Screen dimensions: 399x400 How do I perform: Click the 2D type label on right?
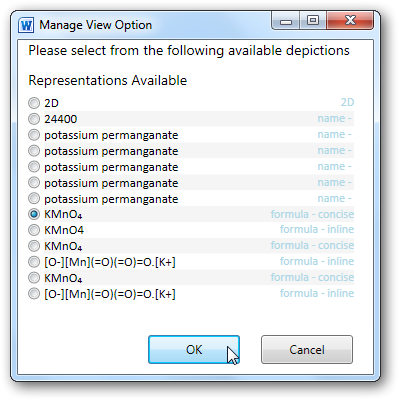(347, 102)
